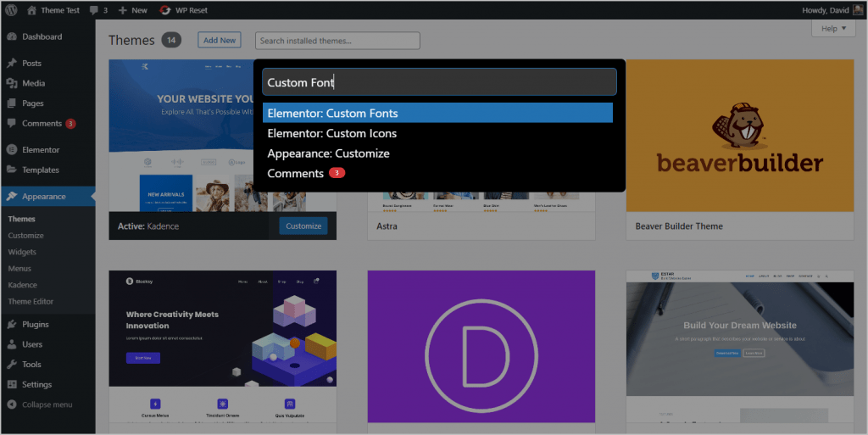Click the Posts pushpin icon
The height and width of the screenshot is (435, 868).
[12, 63]
